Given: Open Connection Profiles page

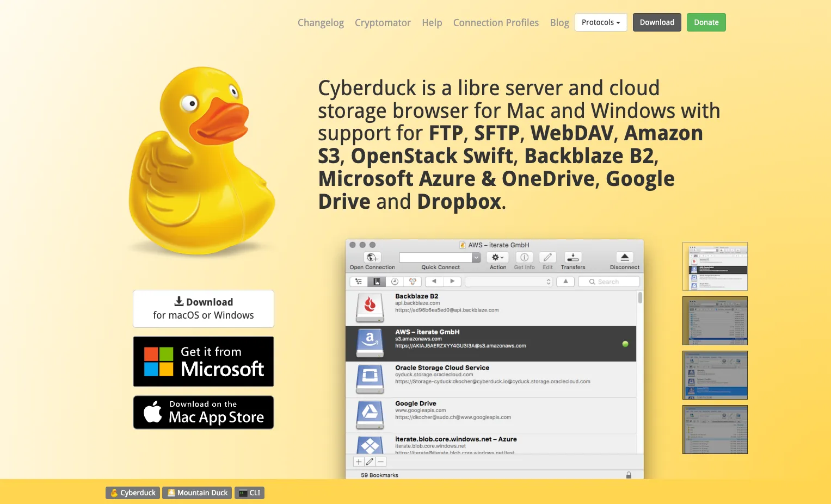Looking at the screenshot, I should click(496, 23).
